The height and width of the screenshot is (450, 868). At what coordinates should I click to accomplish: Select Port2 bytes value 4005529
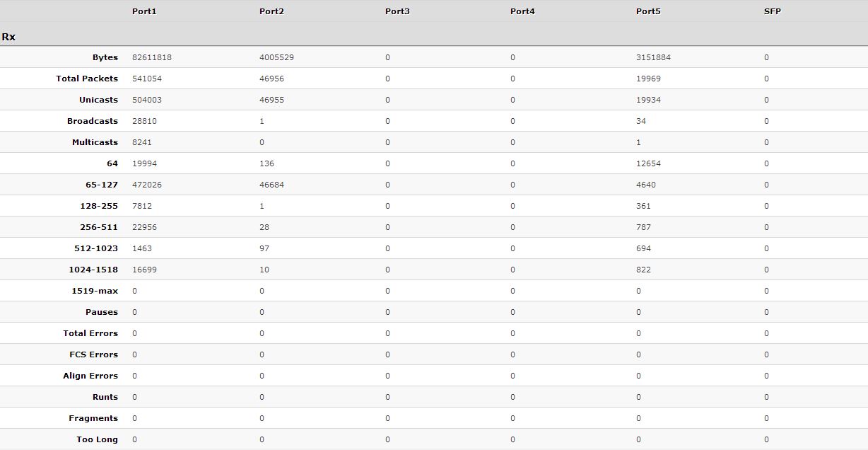click(x=276, y=57)
